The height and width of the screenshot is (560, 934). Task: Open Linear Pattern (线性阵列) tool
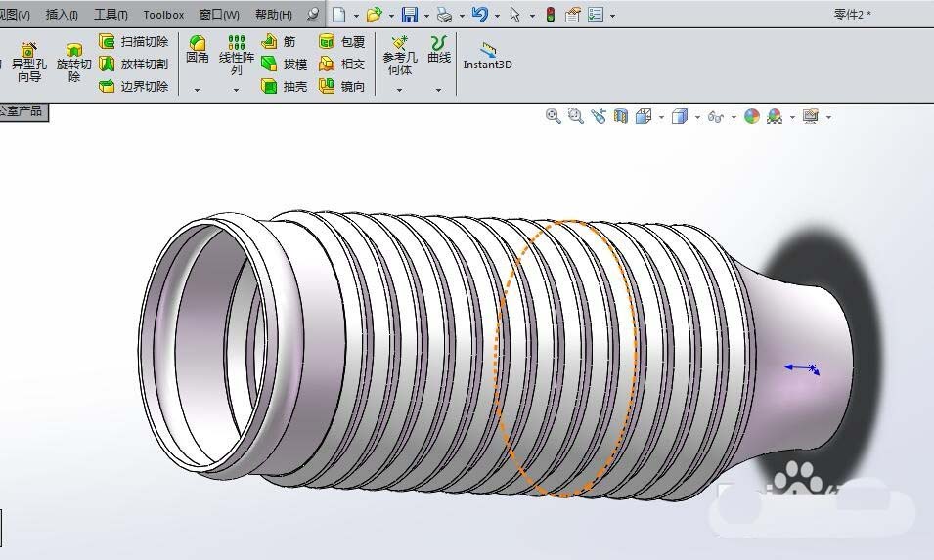pos(237,55)
